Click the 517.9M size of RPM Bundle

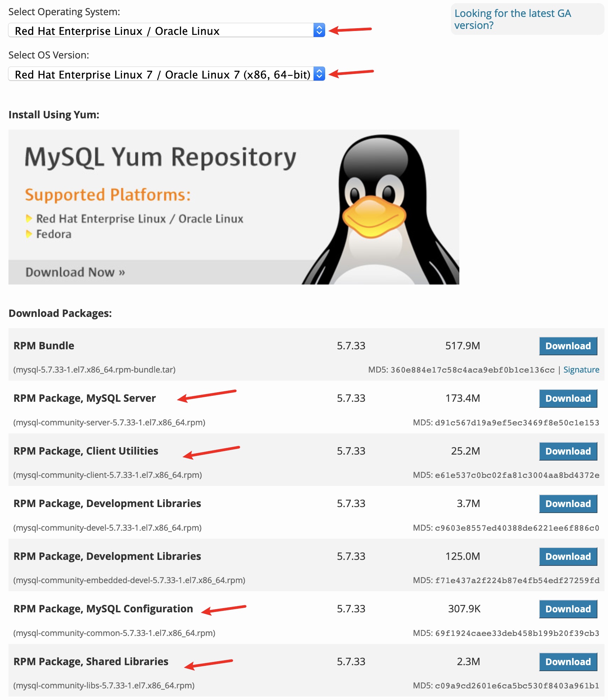pos(463,346)
